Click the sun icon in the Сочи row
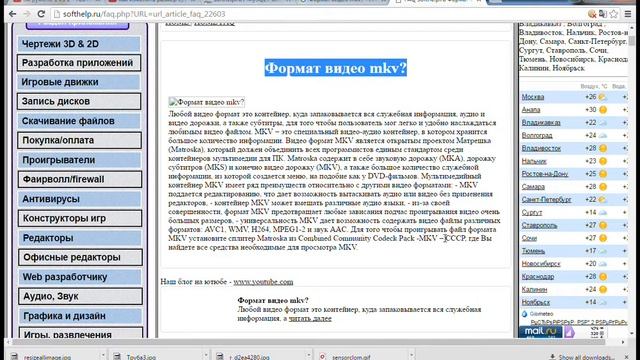The image size is (640, 360). (602, 238)
